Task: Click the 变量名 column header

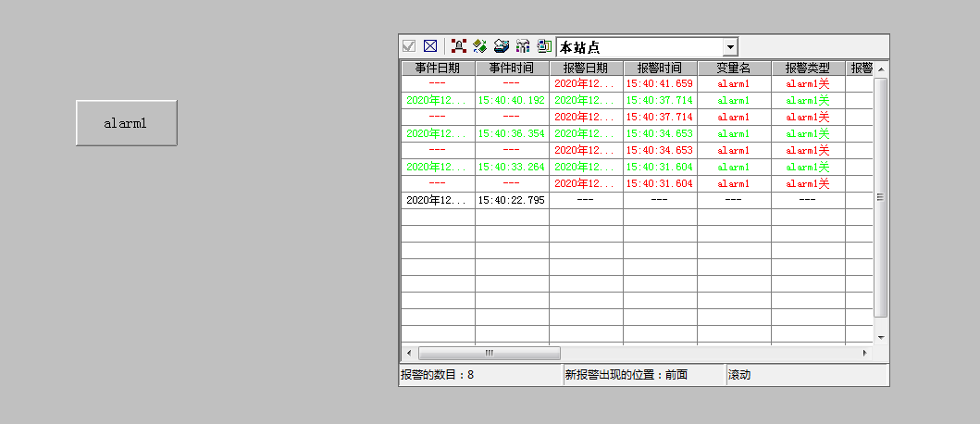Action: pyautogui.click(x=734, y=69)
